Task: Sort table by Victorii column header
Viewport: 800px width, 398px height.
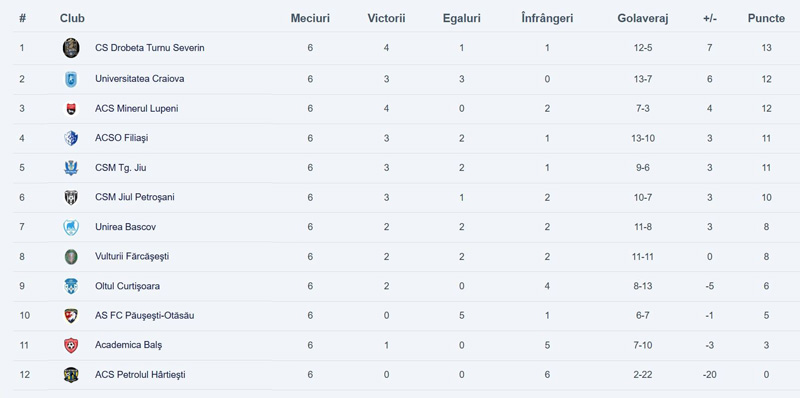Action: tap(386, 18)
